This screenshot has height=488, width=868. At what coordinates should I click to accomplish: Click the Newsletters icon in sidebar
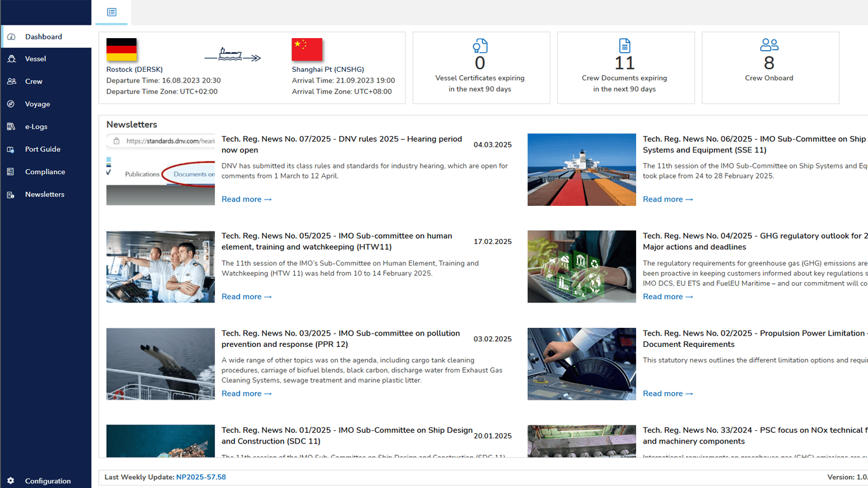point(11,194)
